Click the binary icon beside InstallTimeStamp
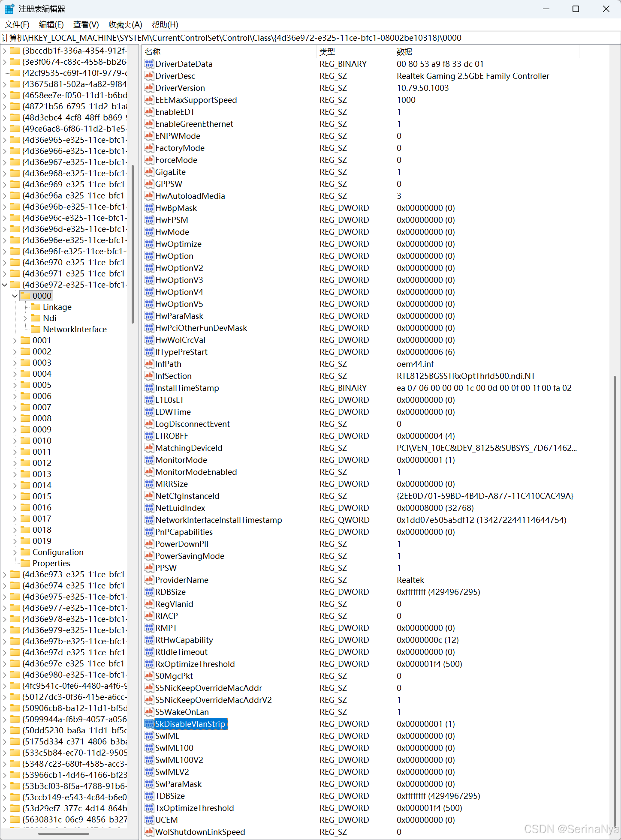 click(149, 388)
